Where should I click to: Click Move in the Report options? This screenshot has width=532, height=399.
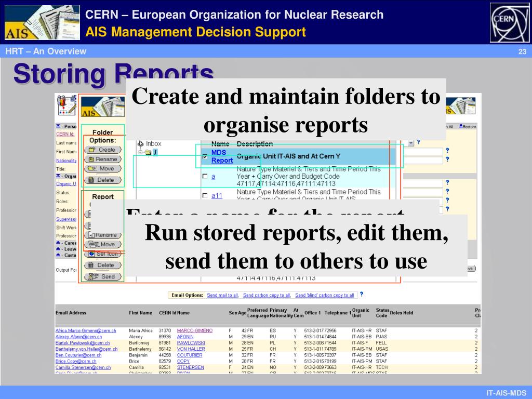click(103, 244)
